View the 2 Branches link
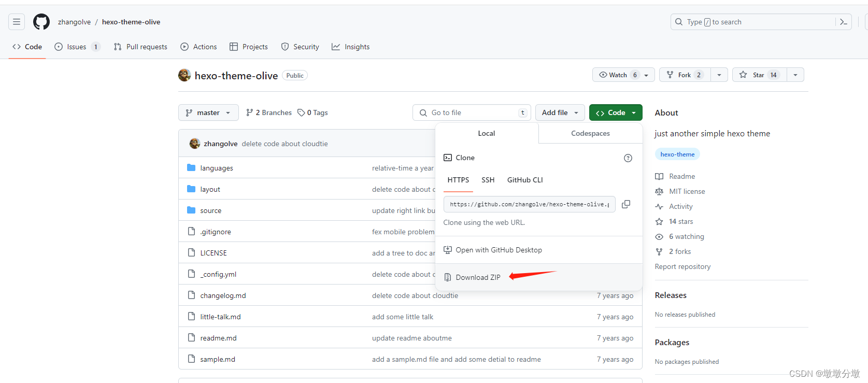 click(269, 112)
